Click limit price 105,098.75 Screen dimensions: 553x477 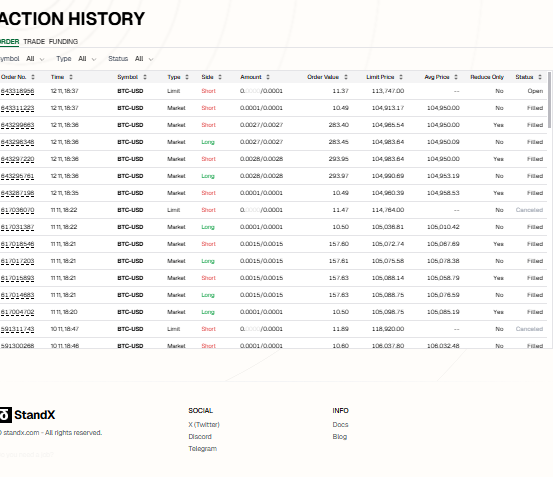tap(388, 312)
